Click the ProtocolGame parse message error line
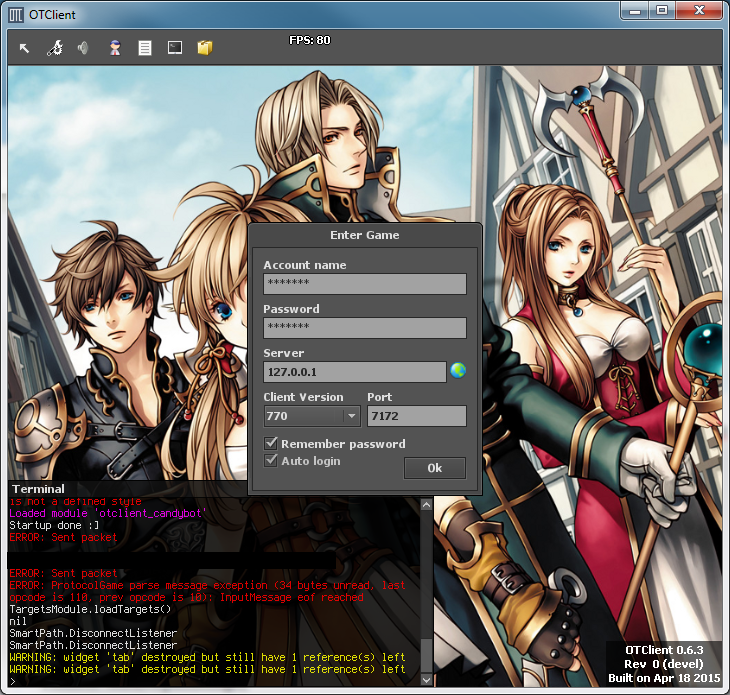Image resolution: width=730 pixels, height=695 pixels. [208, 591]
